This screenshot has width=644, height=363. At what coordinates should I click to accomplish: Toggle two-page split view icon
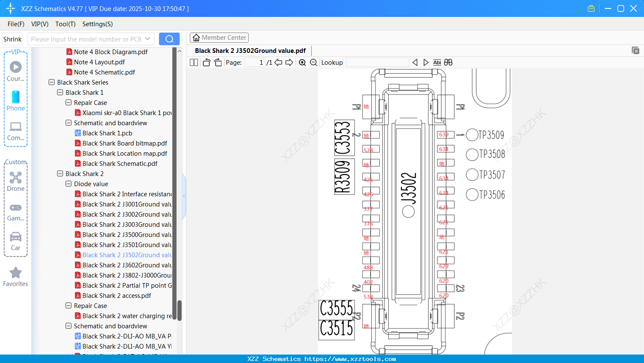194,62
